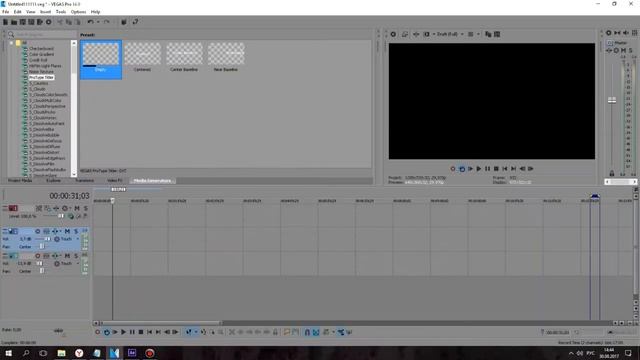The image size is (640, 360).
Task: Open the Undo history dropdown arrow
Action: 98,22
